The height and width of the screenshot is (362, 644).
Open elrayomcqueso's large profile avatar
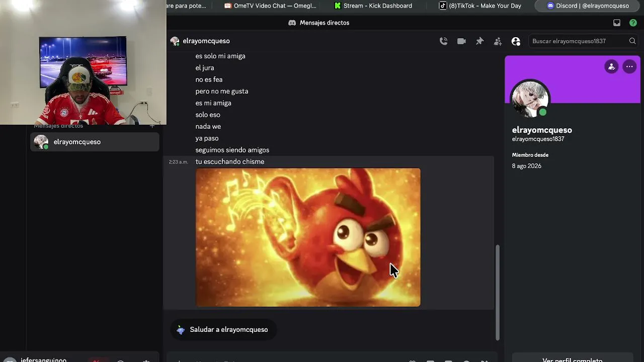point(530,99)
